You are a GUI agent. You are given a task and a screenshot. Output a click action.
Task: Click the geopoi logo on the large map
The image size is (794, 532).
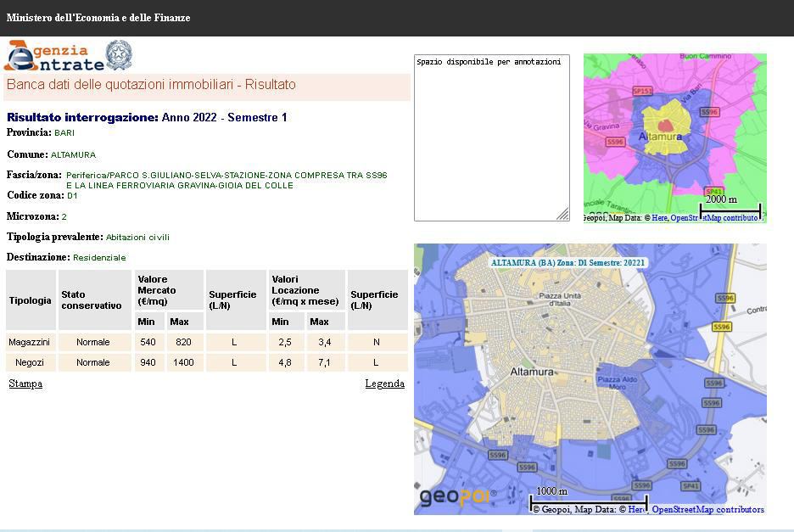point(457,496)
